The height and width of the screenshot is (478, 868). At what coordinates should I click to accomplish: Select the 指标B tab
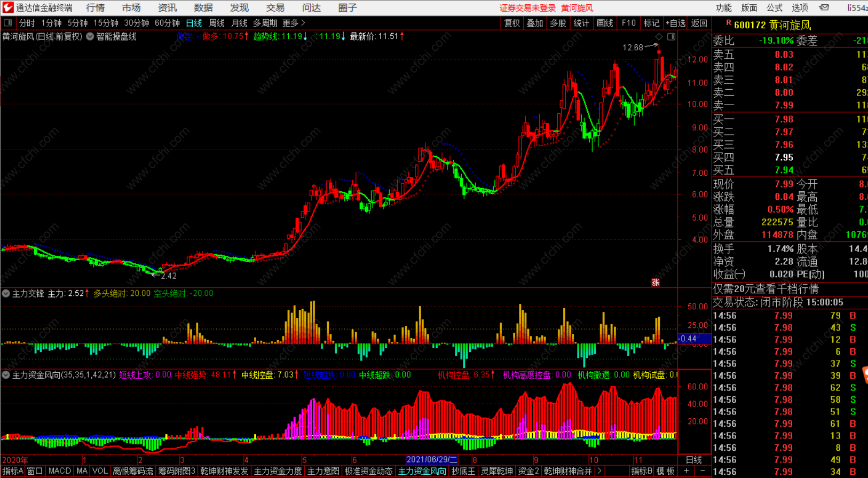point(642,471)
